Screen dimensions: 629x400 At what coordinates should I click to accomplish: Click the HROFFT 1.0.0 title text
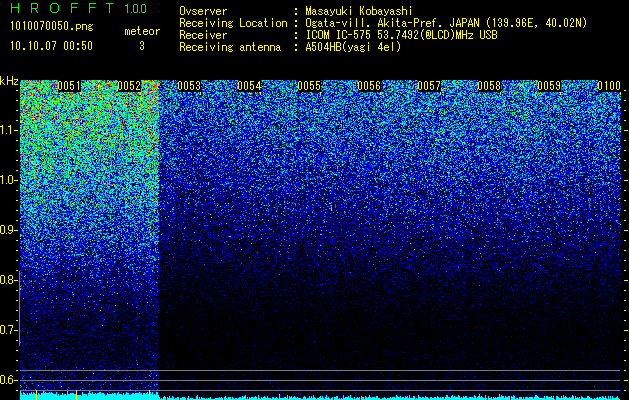click(x=79, y=8)
